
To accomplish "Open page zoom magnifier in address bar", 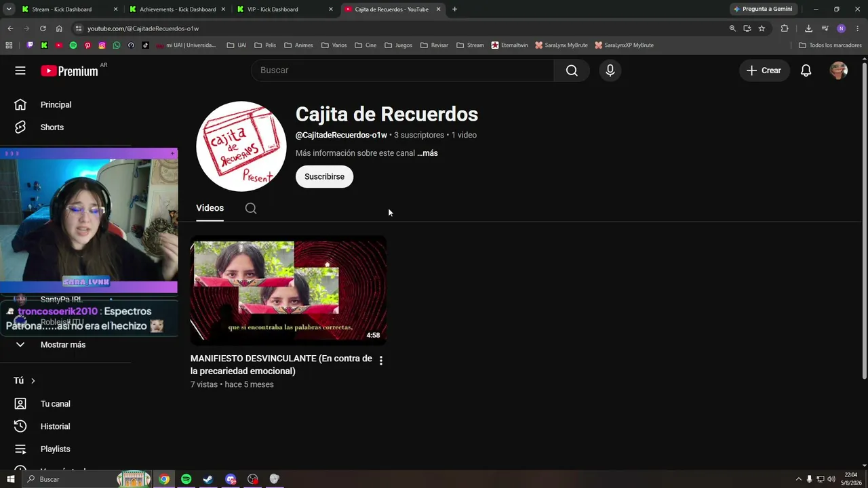I will pos(732,28).
